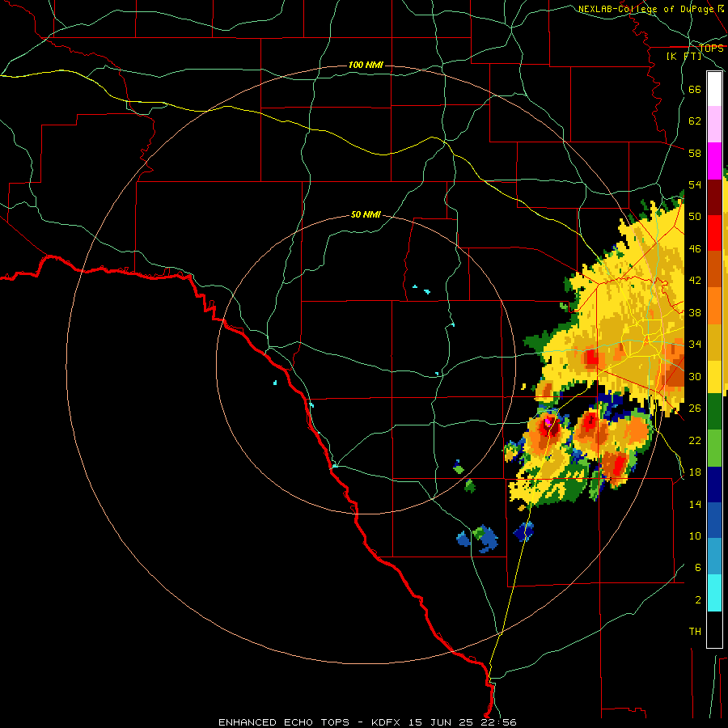Click the legend value "42"
This screenshot has width=728, height=728.
pos(695,281)
